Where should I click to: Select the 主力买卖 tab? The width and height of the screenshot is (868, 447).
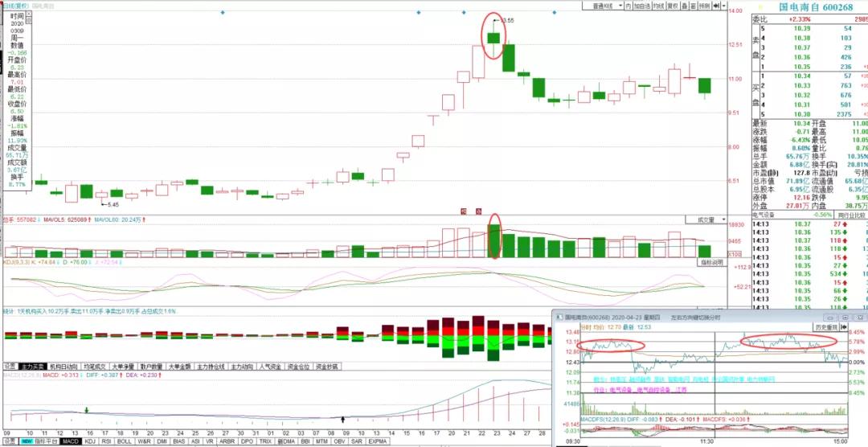click(x=33, y=366)
